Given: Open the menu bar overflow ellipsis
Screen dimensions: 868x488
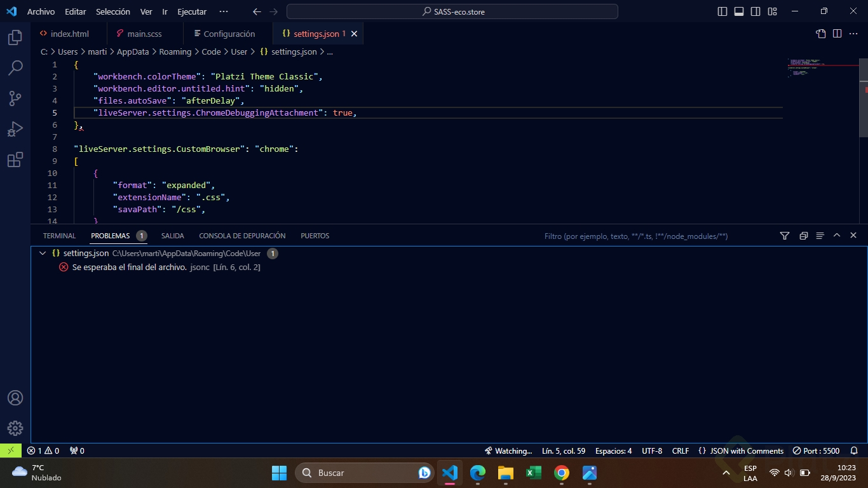Looking at the screenshot, I should click(x=223, y=11).
